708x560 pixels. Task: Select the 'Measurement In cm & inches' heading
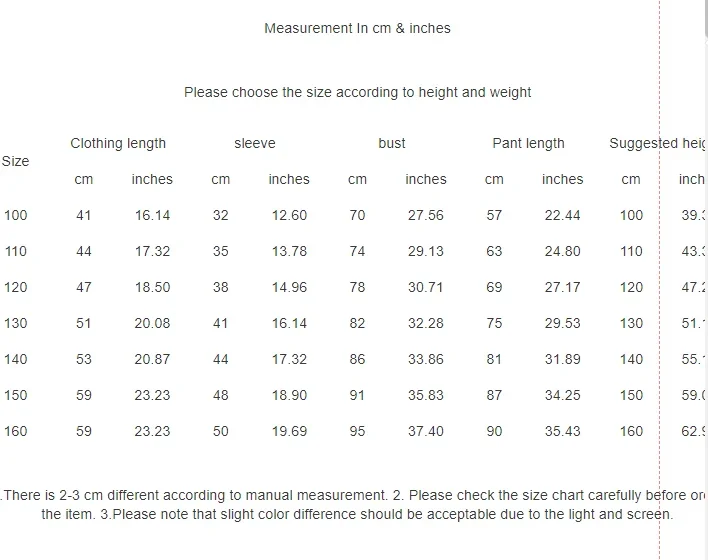click(357, 28)
